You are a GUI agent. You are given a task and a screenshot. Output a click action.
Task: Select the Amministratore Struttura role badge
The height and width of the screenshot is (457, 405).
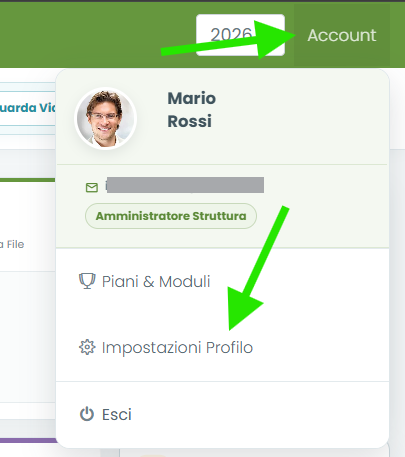tap(171, 216)
